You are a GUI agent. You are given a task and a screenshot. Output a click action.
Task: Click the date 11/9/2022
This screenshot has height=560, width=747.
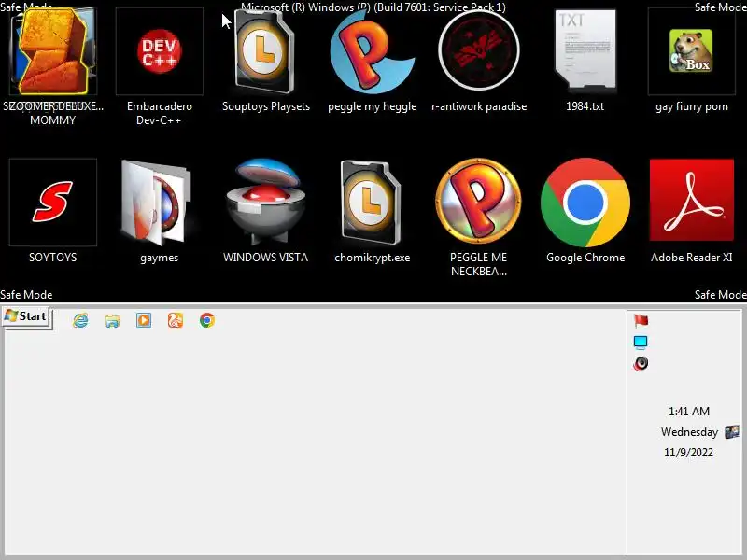tap(688, 453)
